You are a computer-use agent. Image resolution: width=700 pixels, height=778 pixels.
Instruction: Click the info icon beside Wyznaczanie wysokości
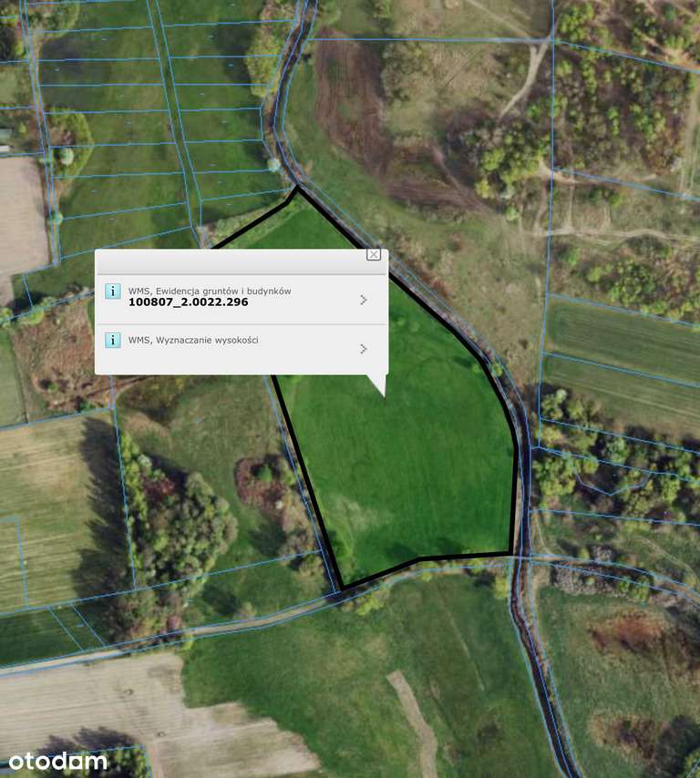point(113,340)
